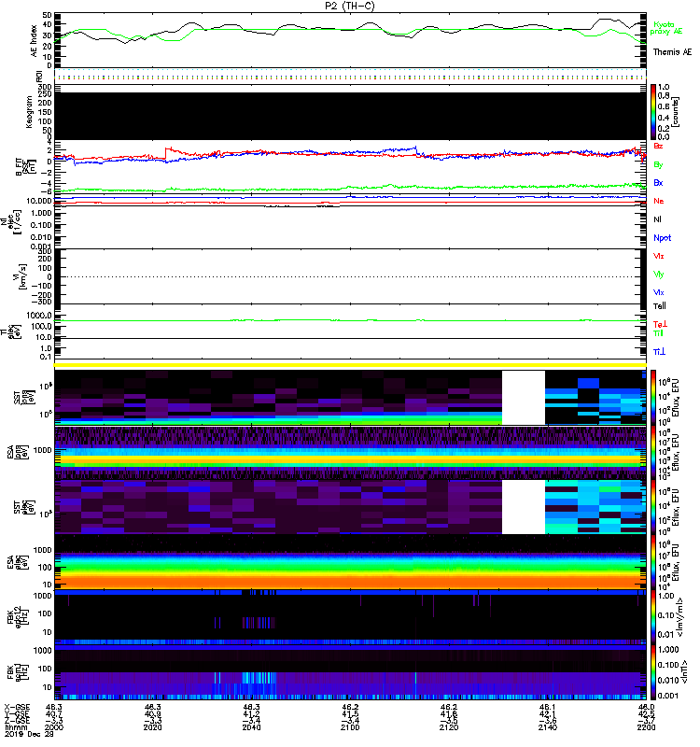Image resolution: width=700 pixels, height=747 pixels.
Task: Select the green Viy legend label
Action: pyautogui.click(x=658, y=275)
